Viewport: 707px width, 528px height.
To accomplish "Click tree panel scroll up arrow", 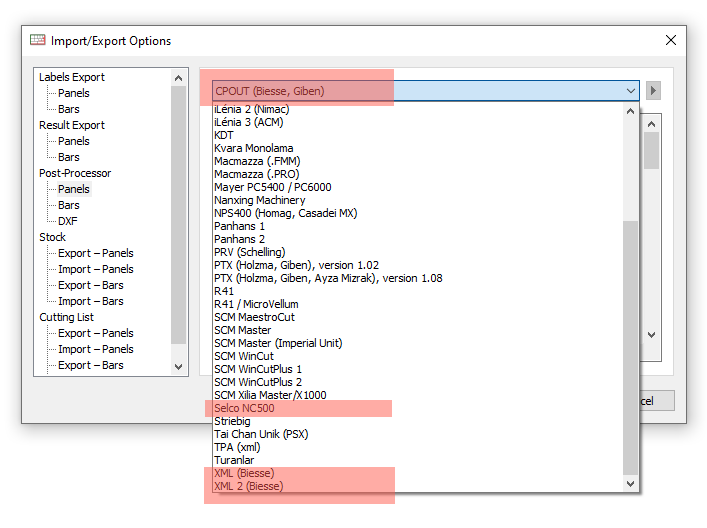I will tap(179, 78).
